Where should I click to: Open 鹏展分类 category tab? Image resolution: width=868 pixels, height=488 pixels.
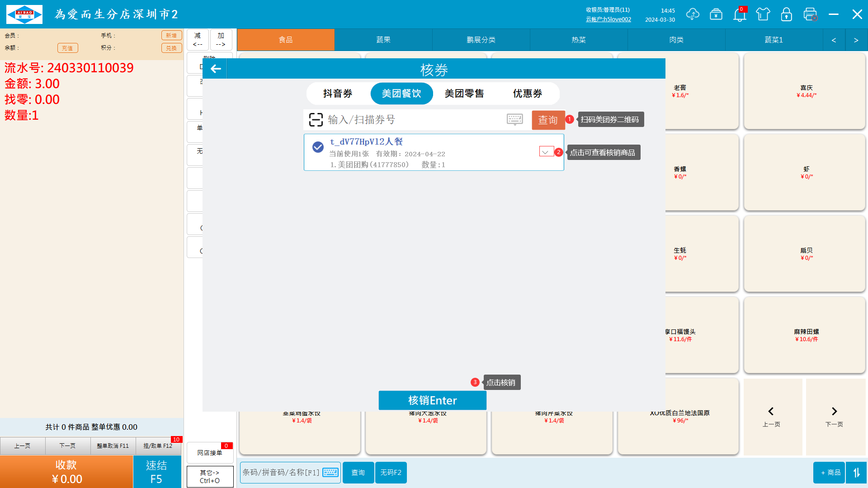tap(481, 40)
